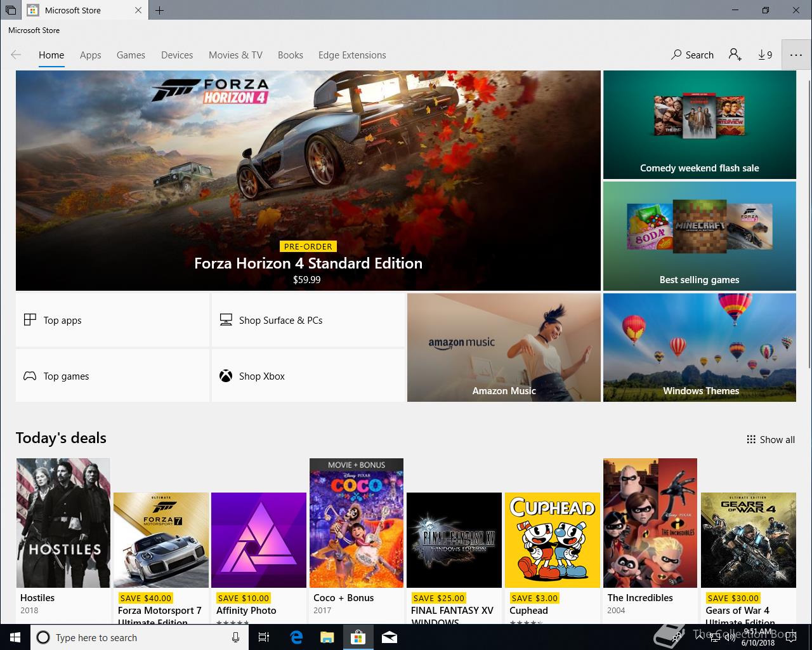The height and width of the screenshot is (650, 812).
Task: Click the Shop Surface & PCs button
Action: coord(308,320)
